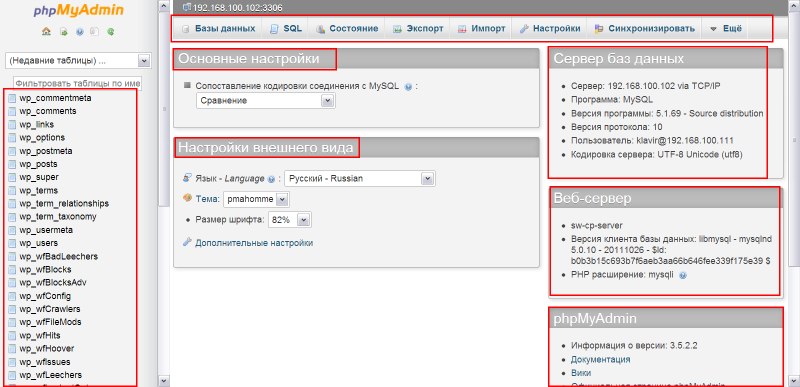
Task: Open the Синхронизировать tab
Action: click(x=644, y=29)
